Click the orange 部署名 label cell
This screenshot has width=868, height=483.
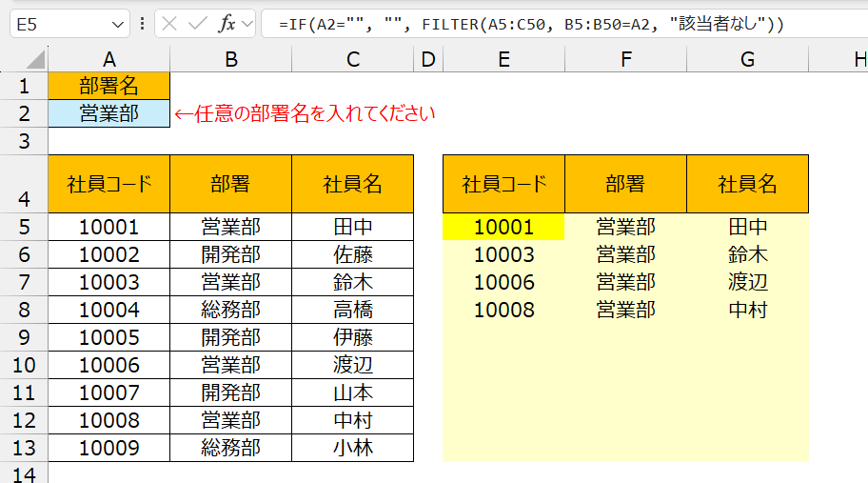point(108,86)
